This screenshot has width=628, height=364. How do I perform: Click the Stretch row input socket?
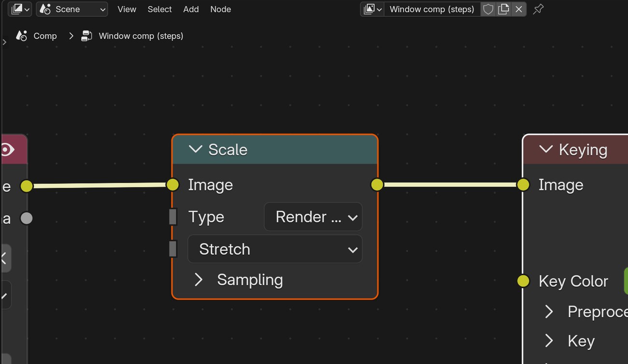(x=172, y=249)
